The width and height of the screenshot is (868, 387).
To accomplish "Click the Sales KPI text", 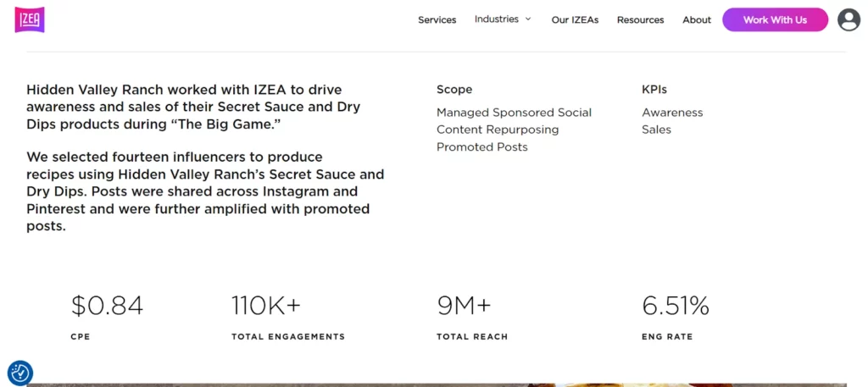I will click(657, 130).
